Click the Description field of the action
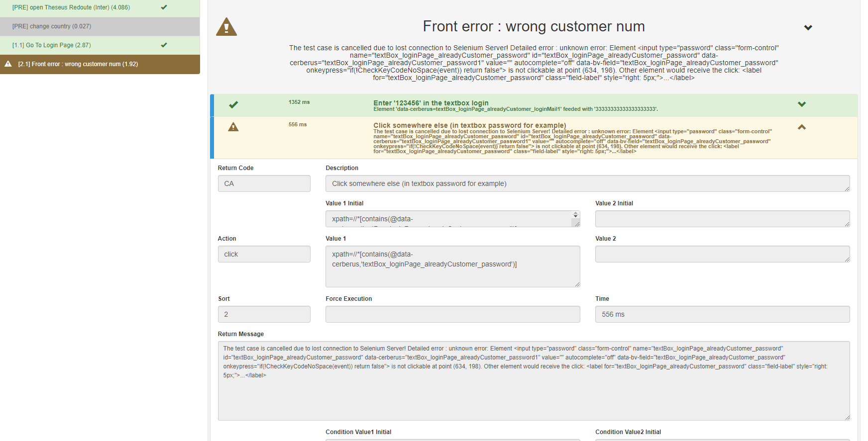This screenshot has width=868, height=441. point(588,183)
